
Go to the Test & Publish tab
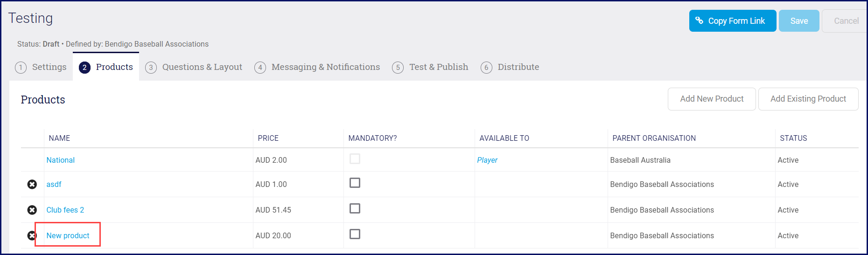438,67
